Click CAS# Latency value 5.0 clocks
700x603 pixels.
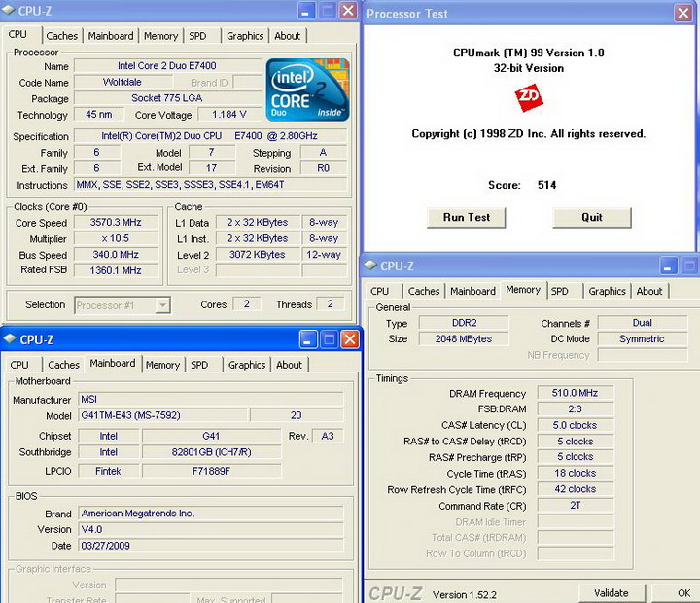[576, 425]
